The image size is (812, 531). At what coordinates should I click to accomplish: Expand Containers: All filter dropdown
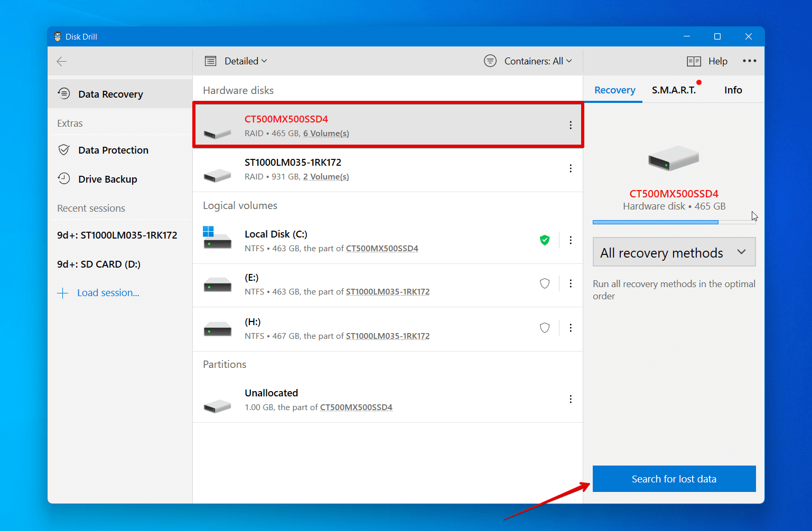coord(538,61)
